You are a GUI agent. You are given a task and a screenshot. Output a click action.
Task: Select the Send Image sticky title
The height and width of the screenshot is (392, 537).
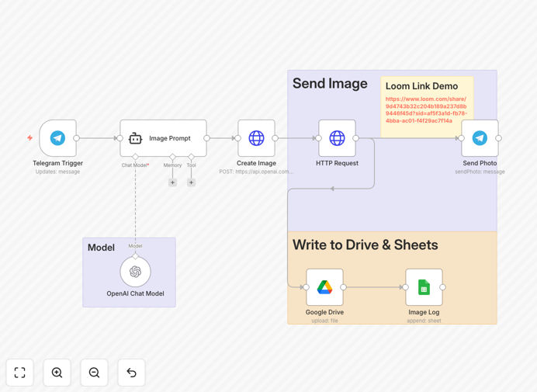tap(330, 84)
